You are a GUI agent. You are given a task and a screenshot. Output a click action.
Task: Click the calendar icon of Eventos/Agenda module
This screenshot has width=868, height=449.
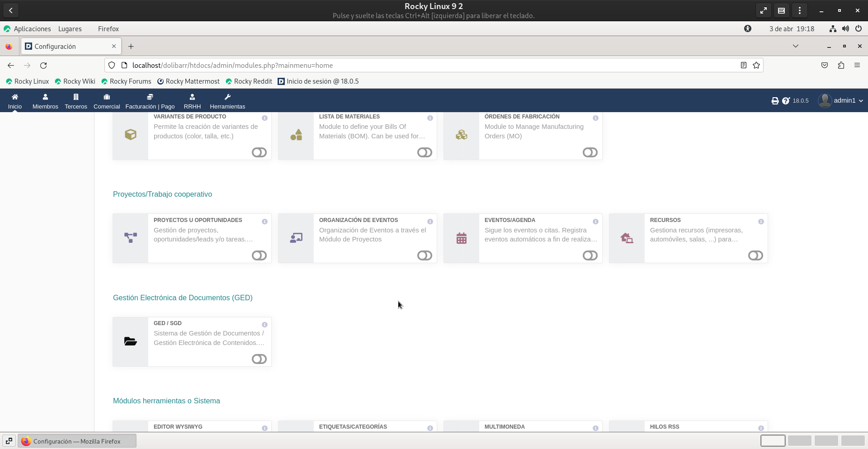point(461,238)
